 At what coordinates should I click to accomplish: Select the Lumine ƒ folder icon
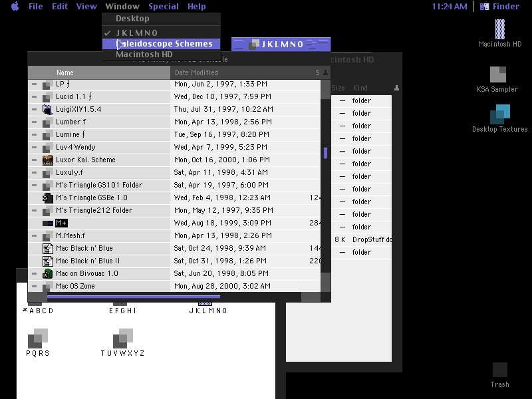[47, 135]
